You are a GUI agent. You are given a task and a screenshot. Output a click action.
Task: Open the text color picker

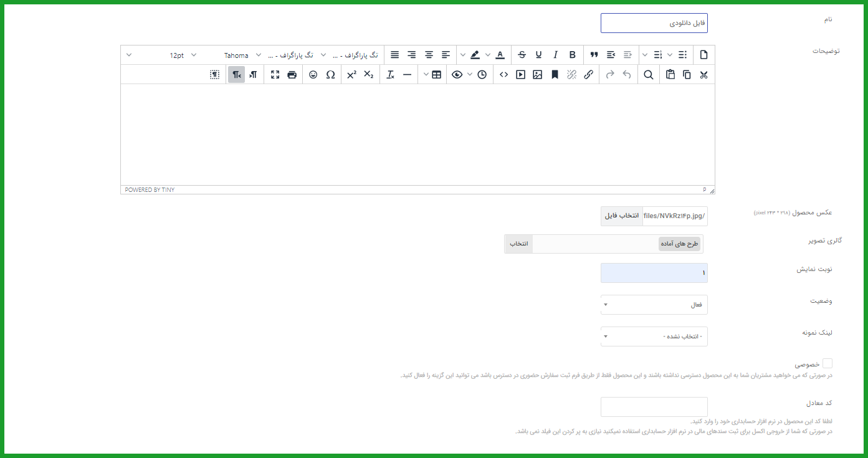500,55
